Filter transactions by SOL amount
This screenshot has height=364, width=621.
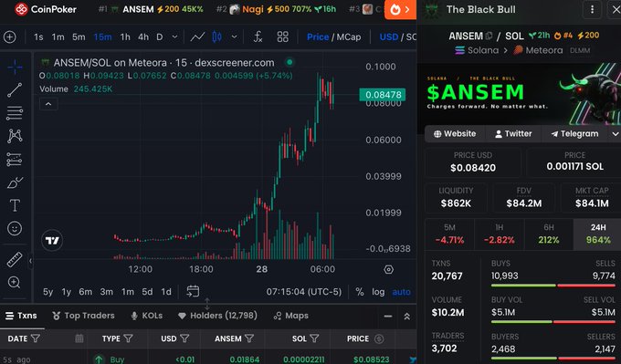tap(314, 338)
